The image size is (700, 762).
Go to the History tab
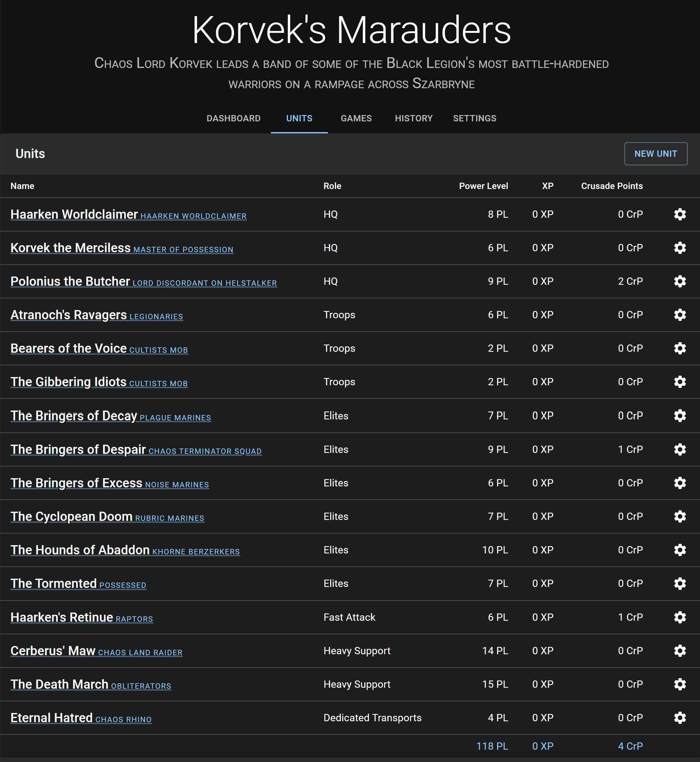pos(414,119)
